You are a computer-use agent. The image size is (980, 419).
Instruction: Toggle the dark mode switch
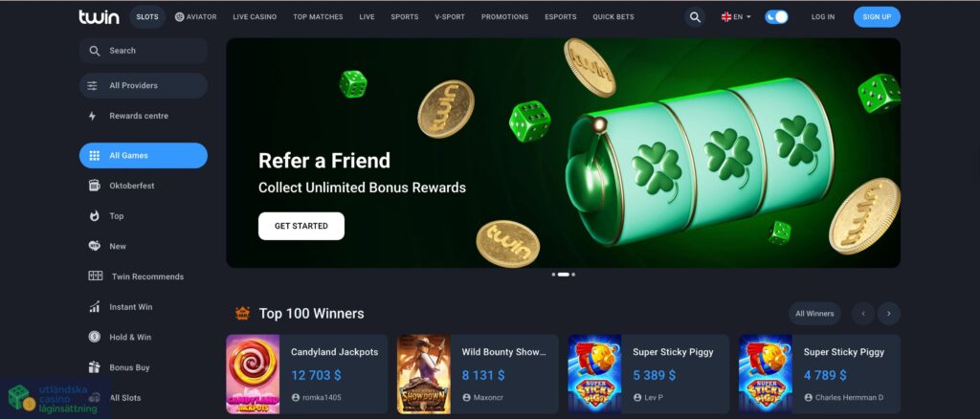tap(776, 17)
